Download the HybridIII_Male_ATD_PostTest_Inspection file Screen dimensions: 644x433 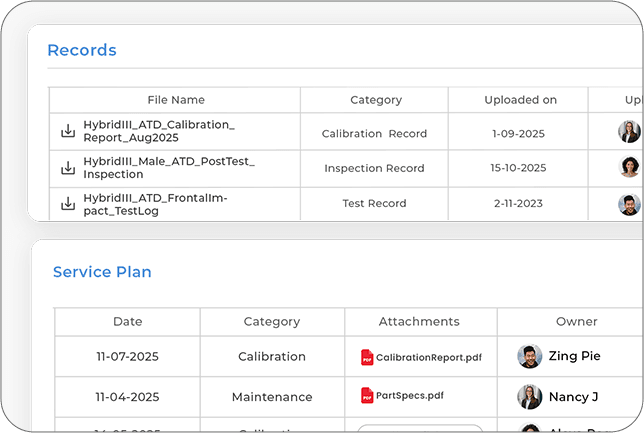(69, 167)
